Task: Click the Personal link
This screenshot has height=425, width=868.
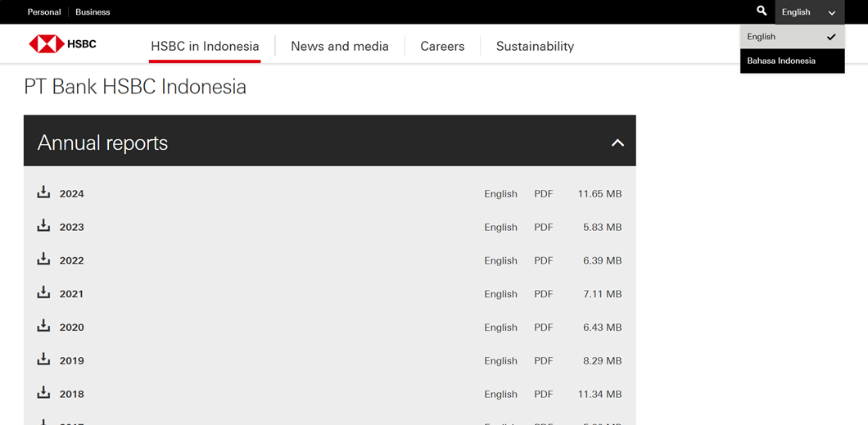Action: [x=44, y=11]
